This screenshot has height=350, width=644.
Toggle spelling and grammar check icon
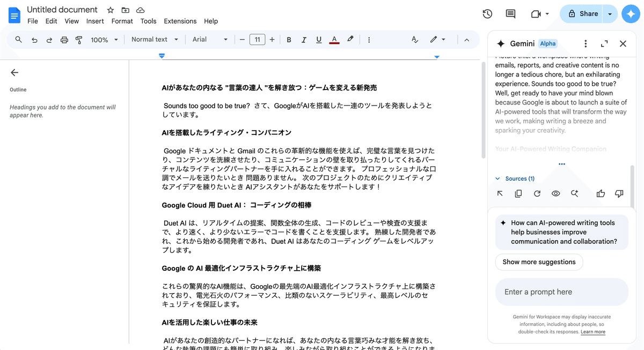pos(414,40)
